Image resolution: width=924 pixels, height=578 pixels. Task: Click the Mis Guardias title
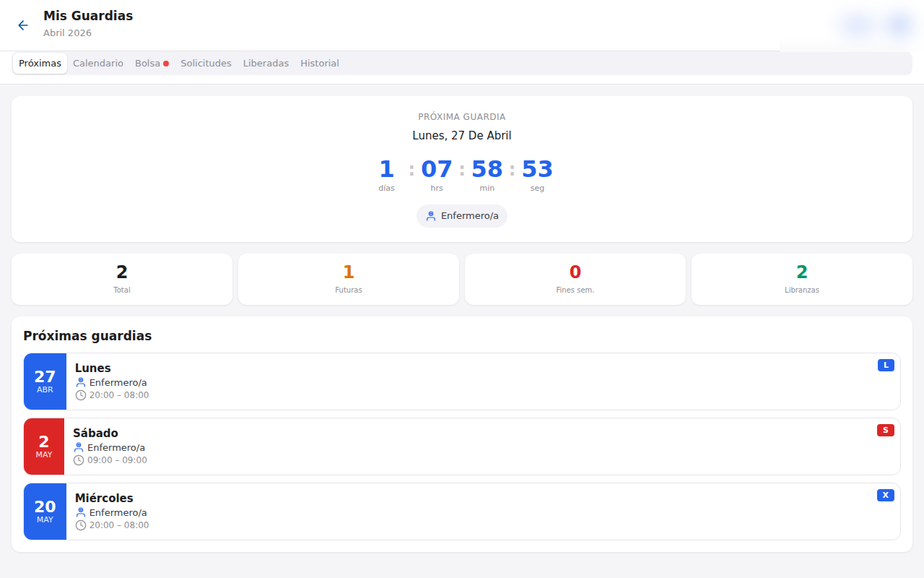88,16
